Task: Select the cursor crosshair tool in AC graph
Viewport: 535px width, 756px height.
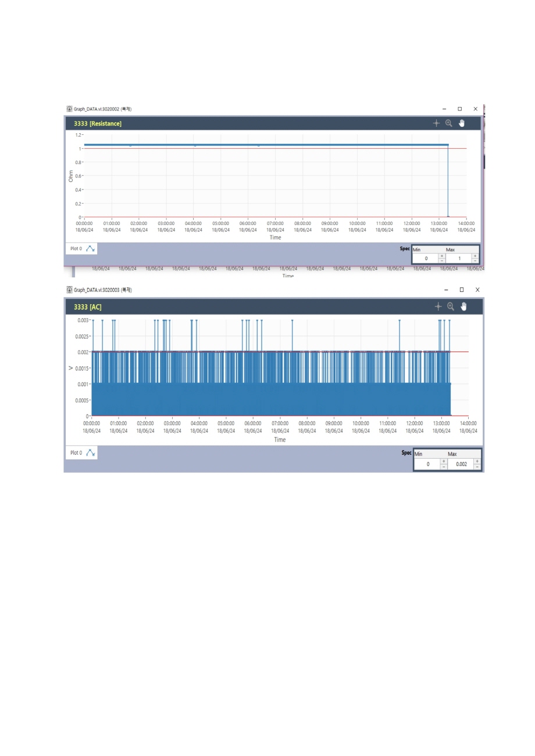Action: pyautogui.click(x=438, y=306)
